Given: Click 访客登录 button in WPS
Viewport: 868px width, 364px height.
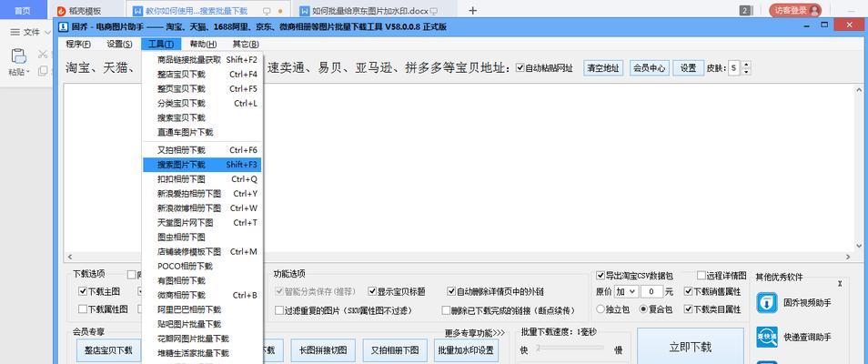Looking at the screenshot, I should [795, 10].
